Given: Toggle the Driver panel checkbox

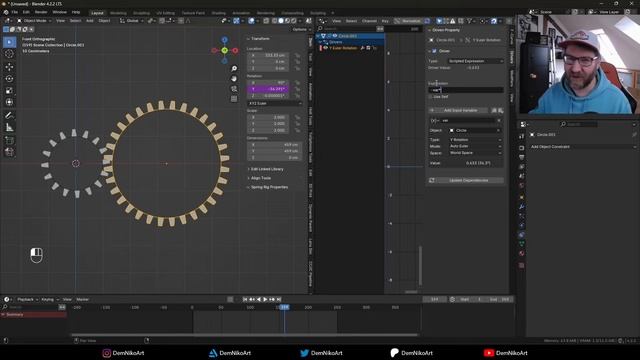Looking at the screenshot, I should click(434, 51).
